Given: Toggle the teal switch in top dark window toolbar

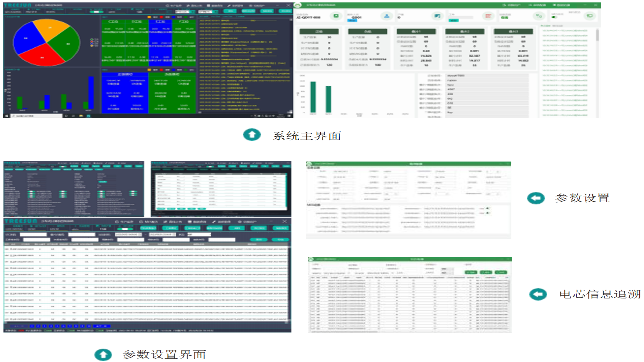Looking at the screenshot, I should [x=97, y=12].
